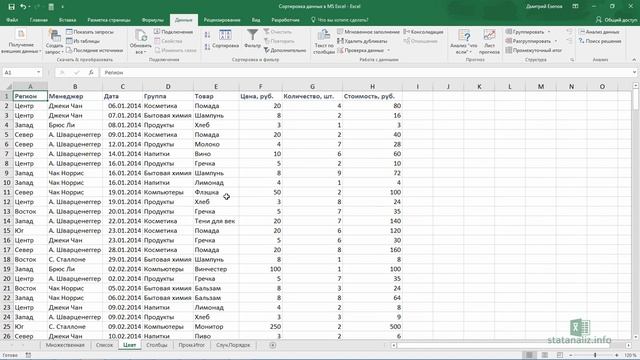Click Дополнительно advanced filter

coord(285,50)
